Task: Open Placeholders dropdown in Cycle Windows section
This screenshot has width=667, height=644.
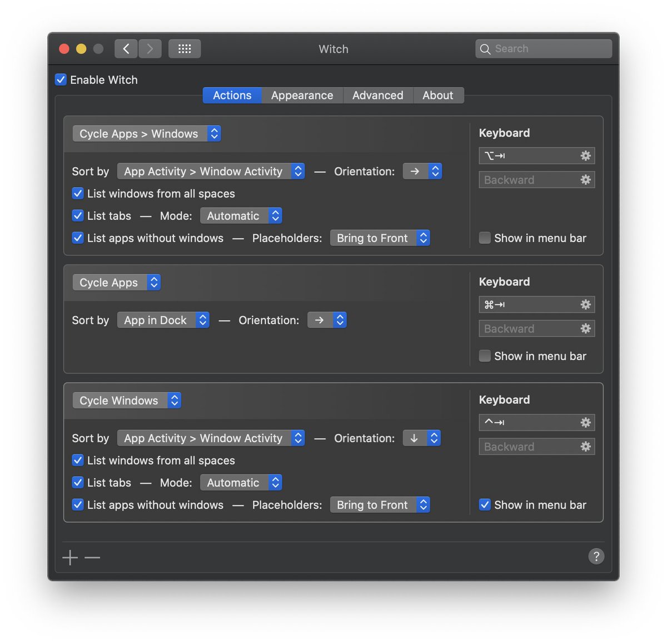Action: (380, 505)
